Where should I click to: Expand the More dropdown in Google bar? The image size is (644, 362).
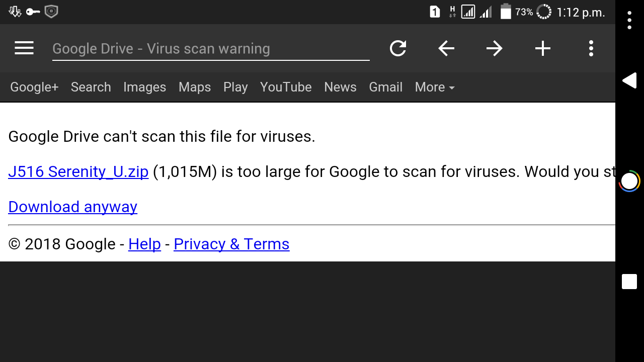tap(435, 87)
